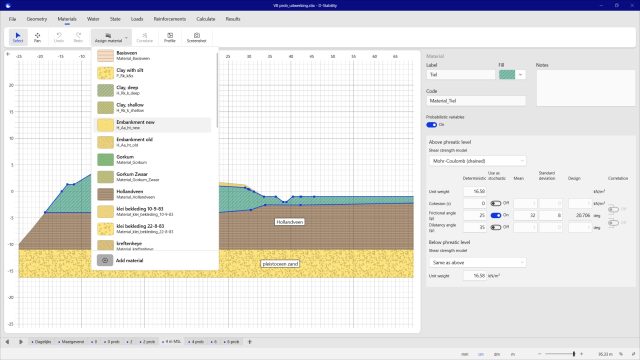This screenshot has height=360, width=640.
Task: Expand the Mohr-Coulomb shear strength dropdown
Action: tap(477, 161)
